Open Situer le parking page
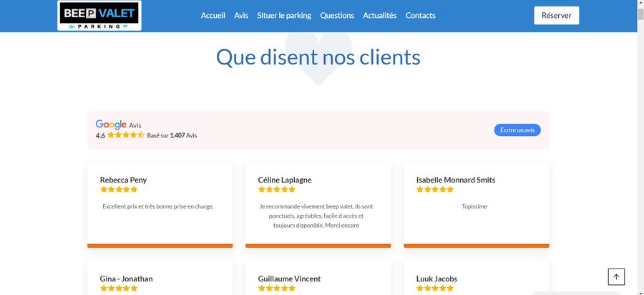 click(x=284, y=16)
